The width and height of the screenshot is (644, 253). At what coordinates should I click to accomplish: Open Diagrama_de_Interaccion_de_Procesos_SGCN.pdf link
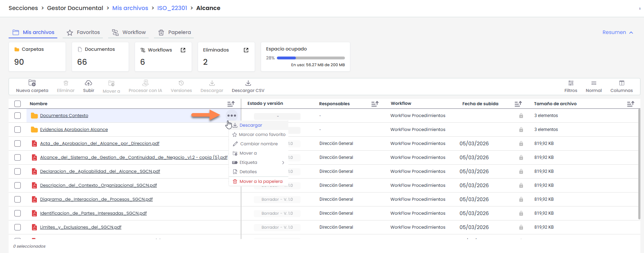click(96, 199)
